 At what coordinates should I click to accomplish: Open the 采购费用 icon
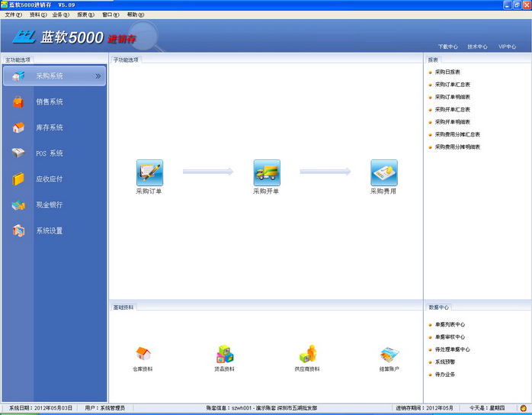tap(383, 173)
